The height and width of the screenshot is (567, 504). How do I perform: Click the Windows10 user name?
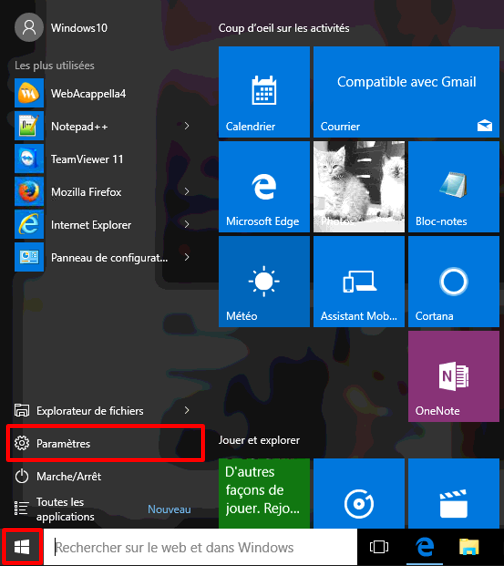tap(79, 28)
